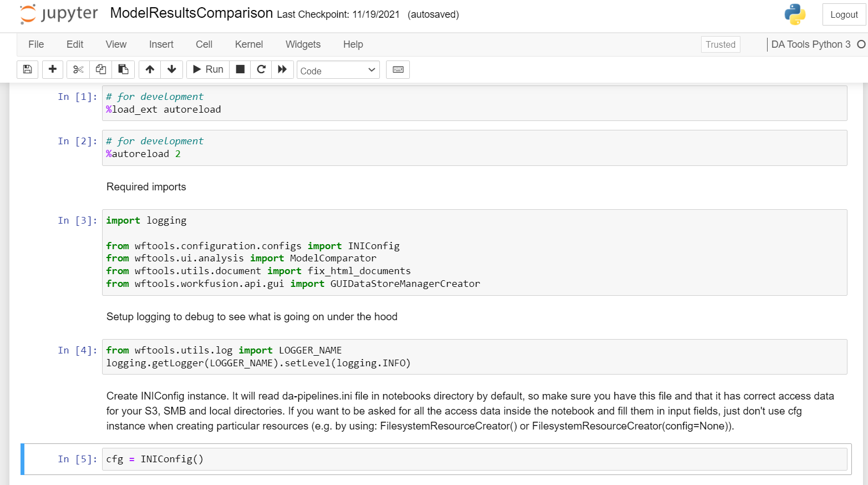Click the In [1]: prompt
Image resolution: width=868 pixels, height=485 pixels.
[78, 97]
